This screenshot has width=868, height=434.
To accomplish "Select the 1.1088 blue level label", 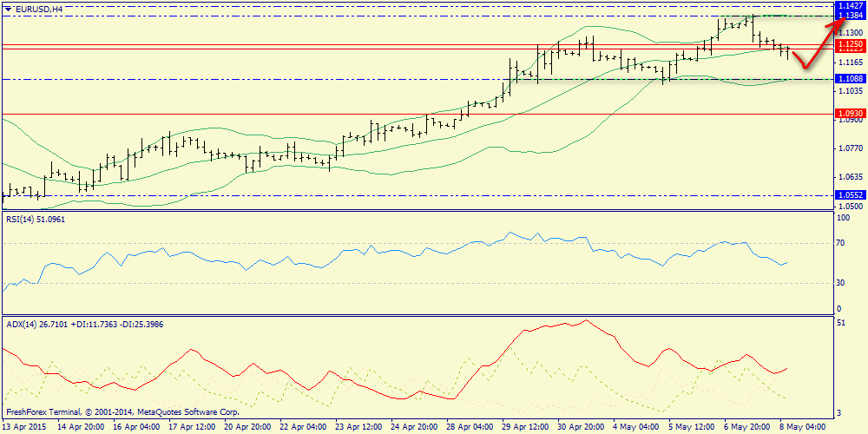I will tap(849, 79).
